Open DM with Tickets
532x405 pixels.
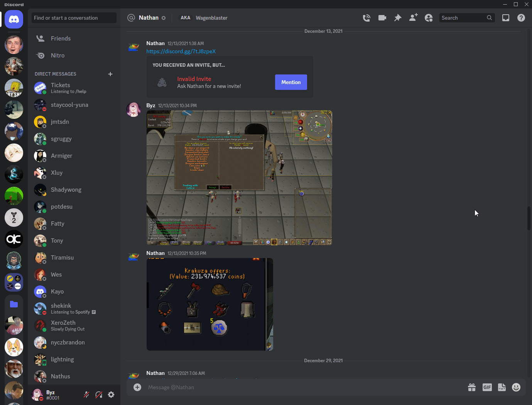coord(74,88)
